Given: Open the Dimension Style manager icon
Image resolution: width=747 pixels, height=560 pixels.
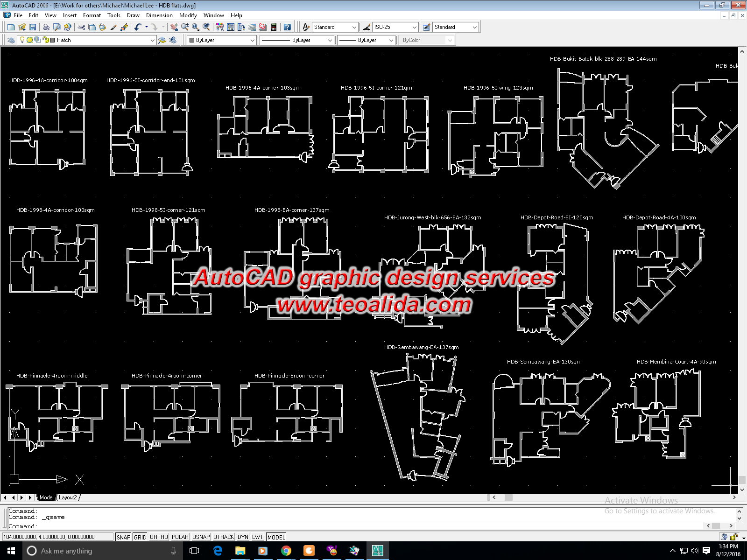Looking at the screenshot, I should [366, 27].
